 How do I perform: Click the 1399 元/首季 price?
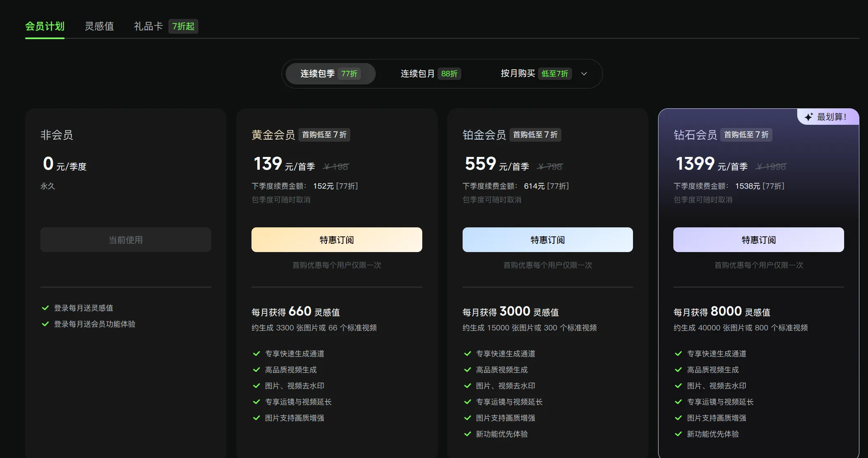pyautogui.click(x=712, y=164)
